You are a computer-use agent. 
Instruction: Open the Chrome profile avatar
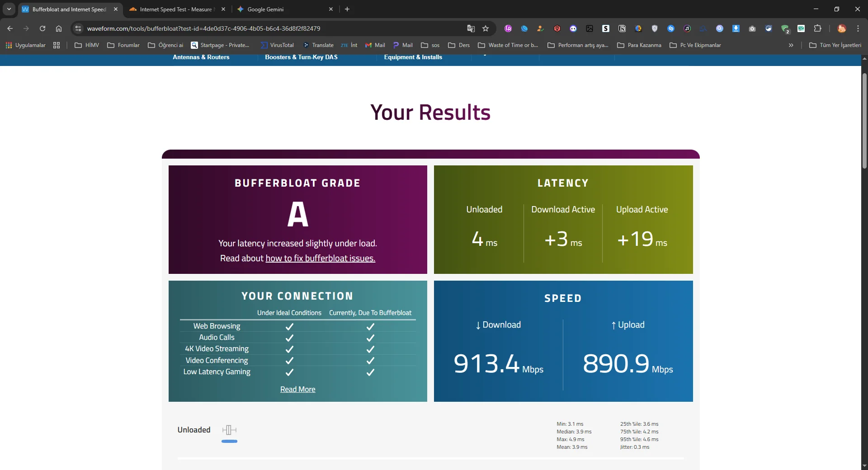tap(842, 28)
